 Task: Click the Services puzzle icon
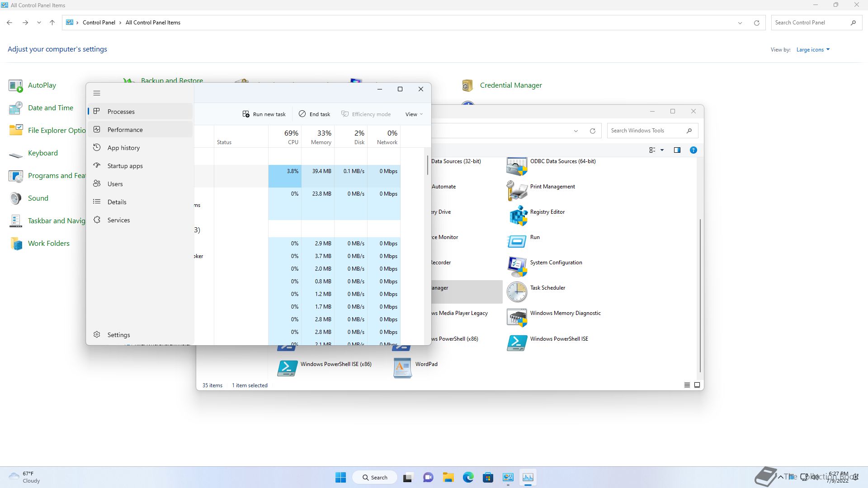97,220
